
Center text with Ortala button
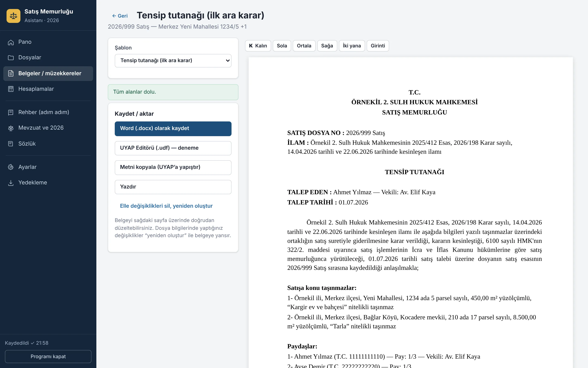[304, 46]
